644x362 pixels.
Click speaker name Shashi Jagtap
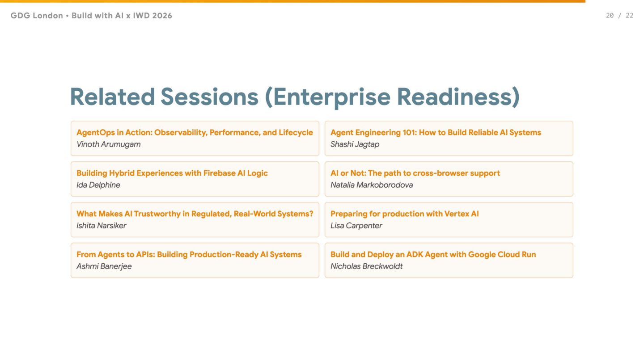355,144
